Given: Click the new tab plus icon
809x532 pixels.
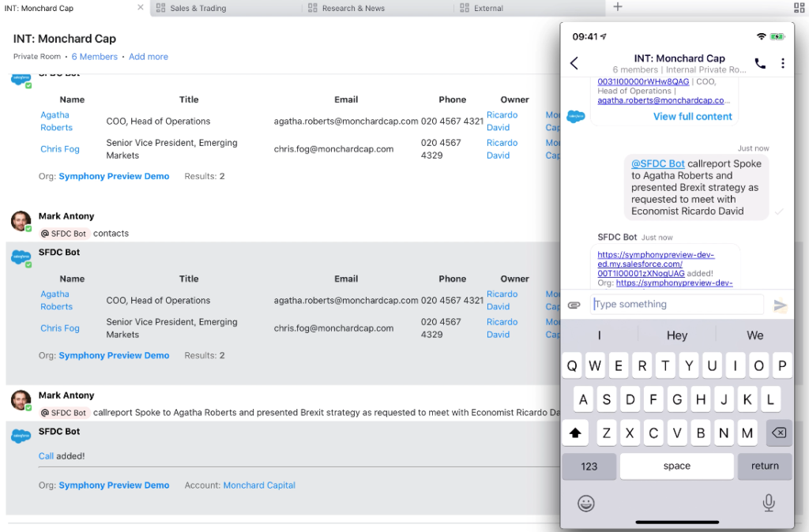Looking at the screenshot, I should pos(618,6).
